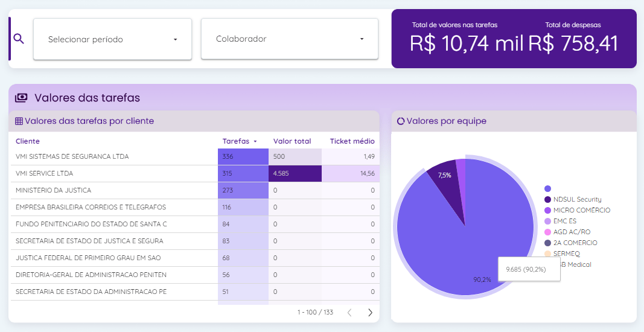Go to previous table page arrow
Viewport: 644px width, 332px height.
tap(349, 312)
